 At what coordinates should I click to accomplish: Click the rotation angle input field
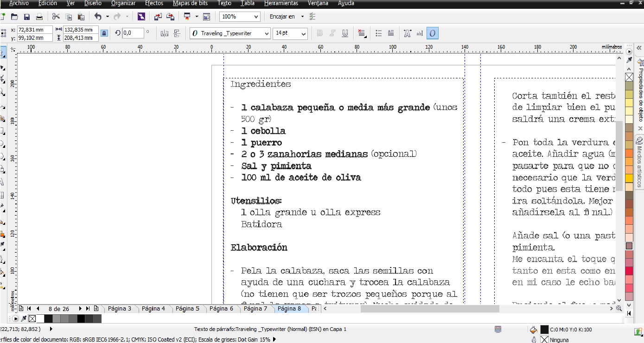coord(133,33)
